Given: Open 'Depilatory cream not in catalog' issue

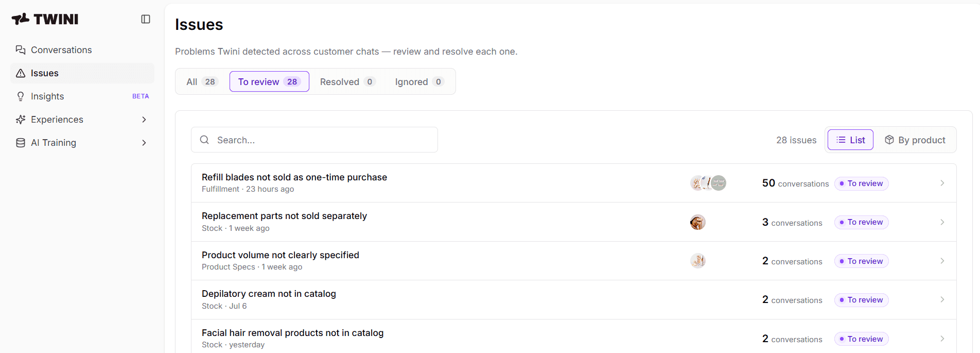Looking at the screenshot, I should [574, 300].
